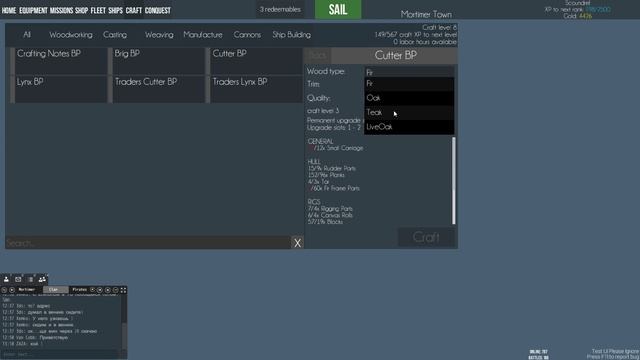This screenshot has width=640, height=360.
Task: Open the group of people icon above chat
Action: 42,279
